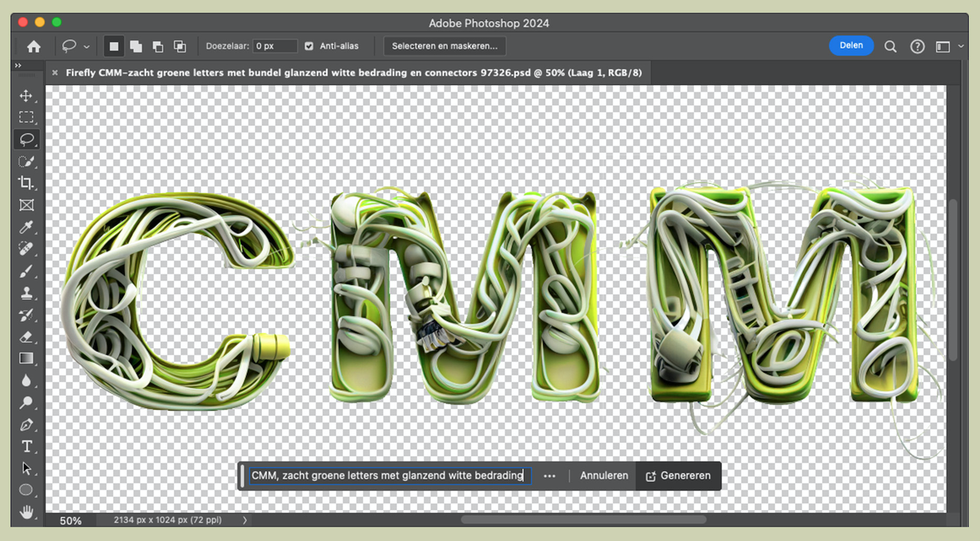This screenshot has width=980, height=541.
Task: Select the Rectangular Marquee tool
Action: (26, 118)
